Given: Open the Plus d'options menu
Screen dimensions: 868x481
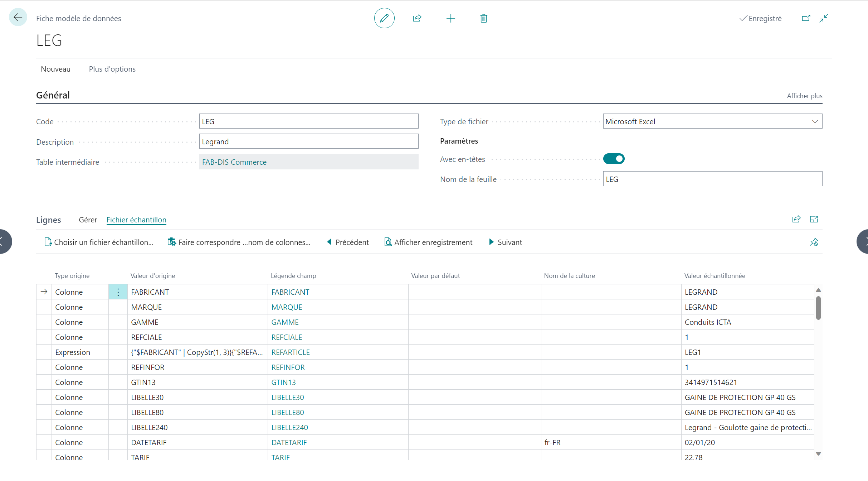Looking at the screenshot, I should [112, 69].
